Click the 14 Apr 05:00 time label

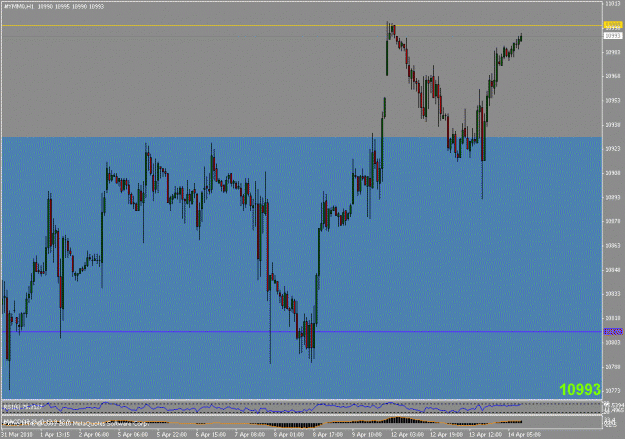(523, 434)
